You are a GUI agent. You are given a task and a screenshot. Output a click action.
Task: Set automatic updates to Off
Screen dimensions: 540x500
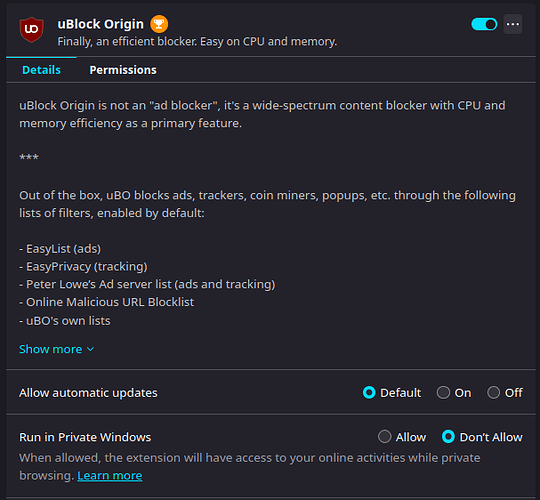pyautogui.click(x=493, y=392)
